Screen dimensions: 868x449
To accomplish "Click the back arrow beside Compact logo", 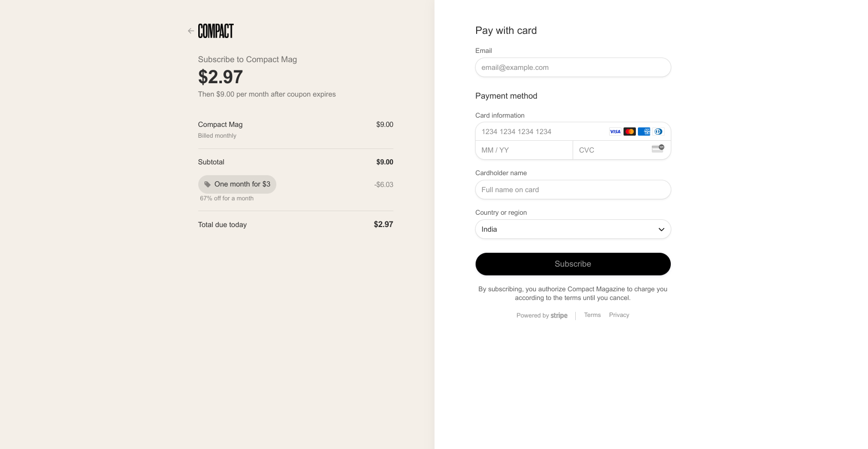I will coord(191,31).
